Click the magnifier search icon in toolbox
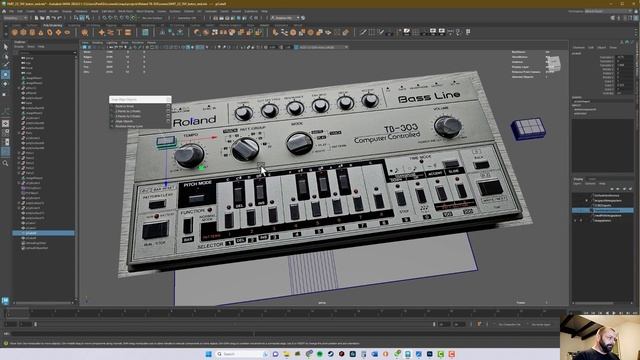The height and width of the screenshot is (360, 640). [x=5, y=163]
